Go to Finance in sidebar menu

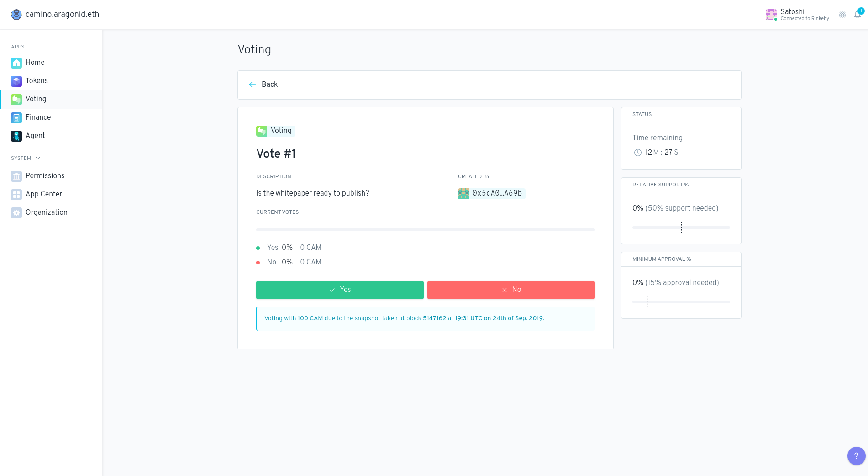(x=38, y=117)
